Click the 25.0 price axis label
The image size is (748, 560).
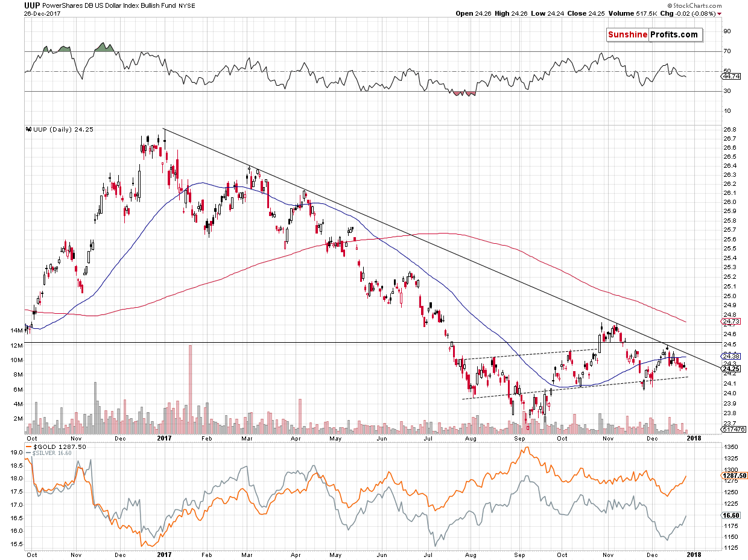point(729,296)
